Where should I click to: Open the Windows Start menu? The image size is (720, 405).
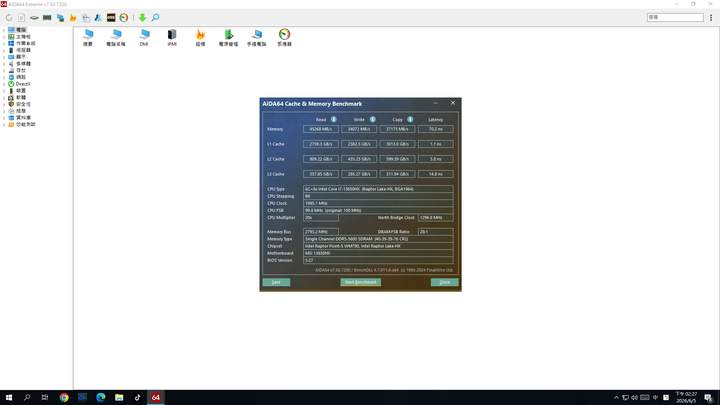click(x=9, y=398)
